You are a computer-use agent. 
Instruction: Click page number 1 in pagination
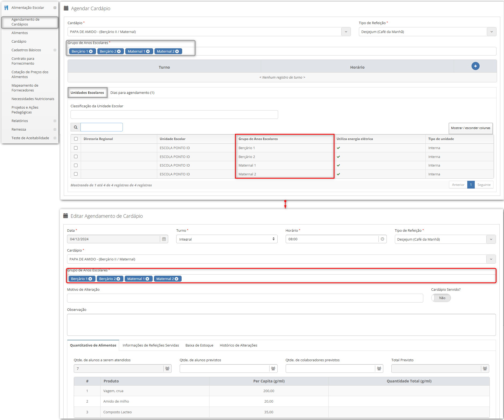(471, 185)
